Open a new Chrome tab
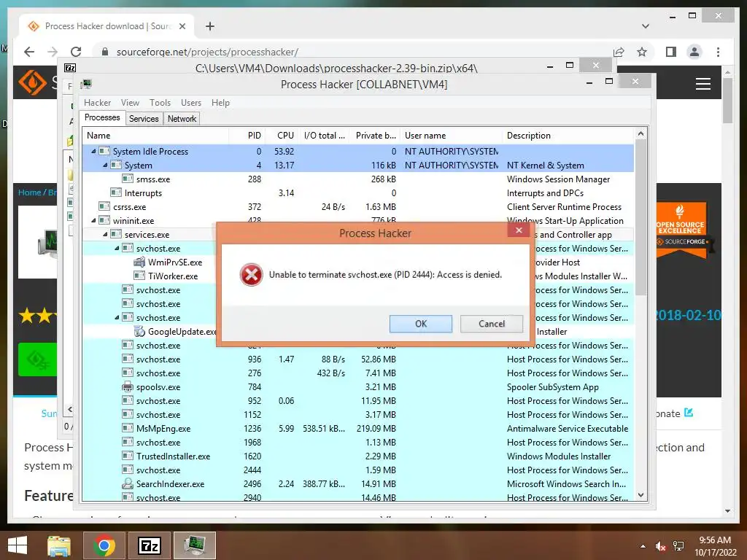 tap(209, 26)
